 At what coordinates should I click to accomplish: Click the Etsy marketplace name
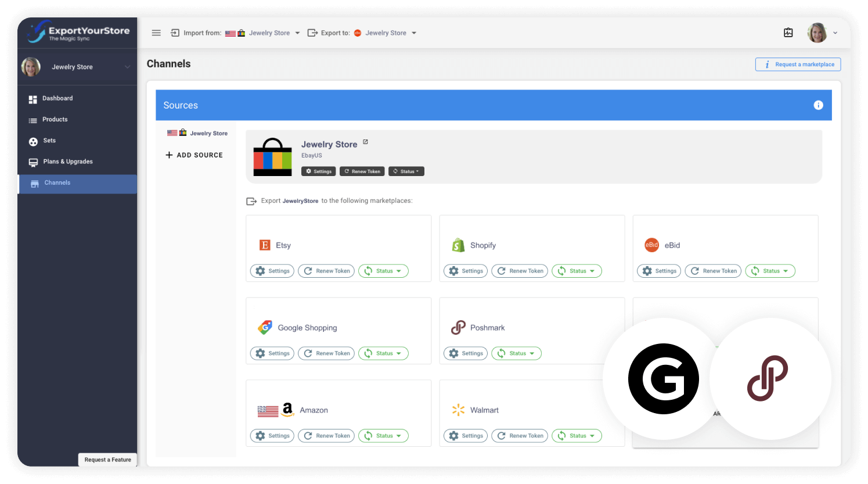click(283, 245)
